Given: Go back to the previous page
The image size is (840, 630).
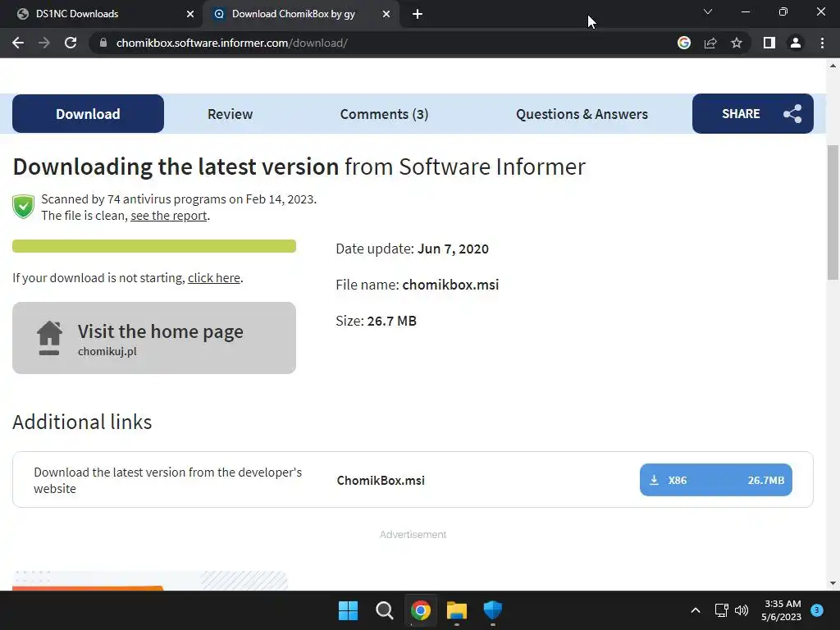Looking at the screenshot, I should (18, 43).
